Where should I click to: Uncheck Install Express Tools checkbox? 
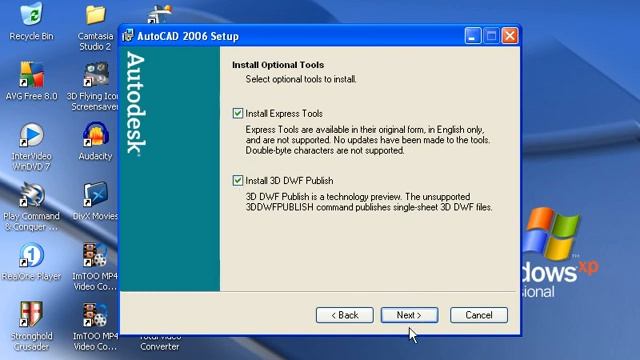238,113
